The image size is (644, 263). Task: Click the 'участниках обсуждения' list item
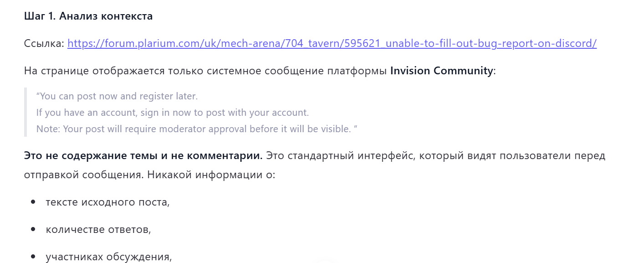[x=109, y=257]
